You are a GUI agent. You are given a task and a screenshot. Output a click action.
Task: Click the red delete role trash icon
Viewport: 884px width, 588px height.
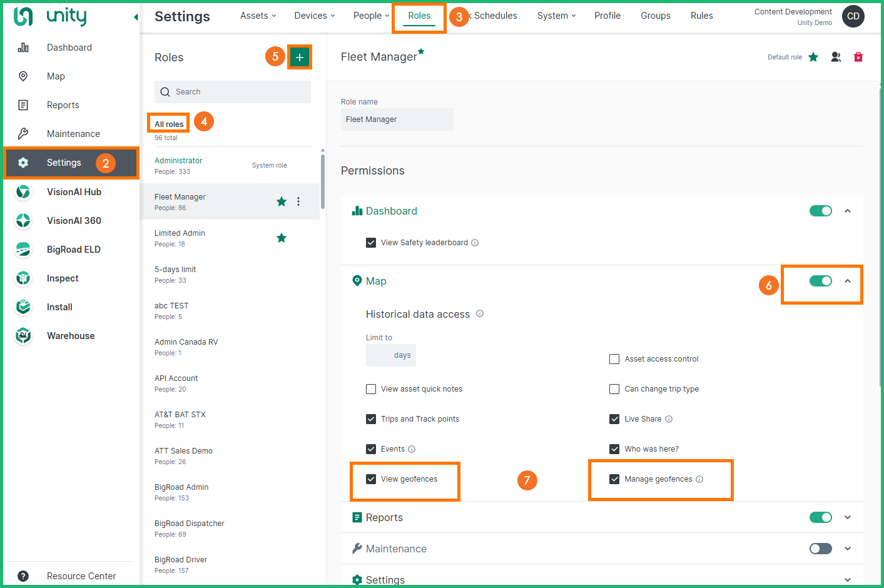[x=858, y=57]
